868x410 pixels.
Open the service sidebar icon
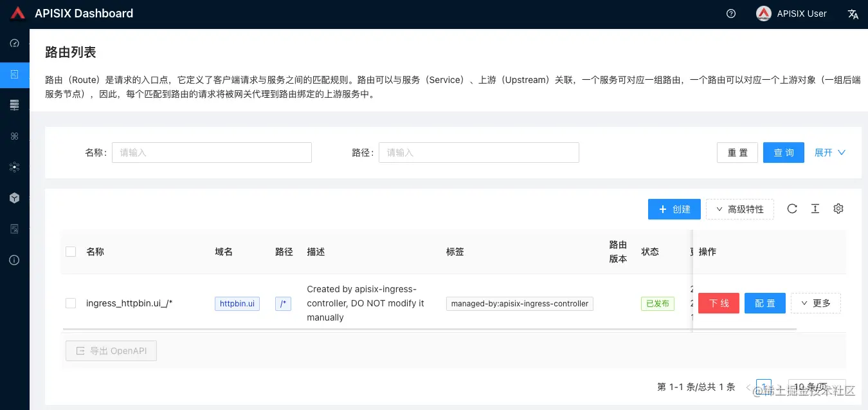click(15, 136)
